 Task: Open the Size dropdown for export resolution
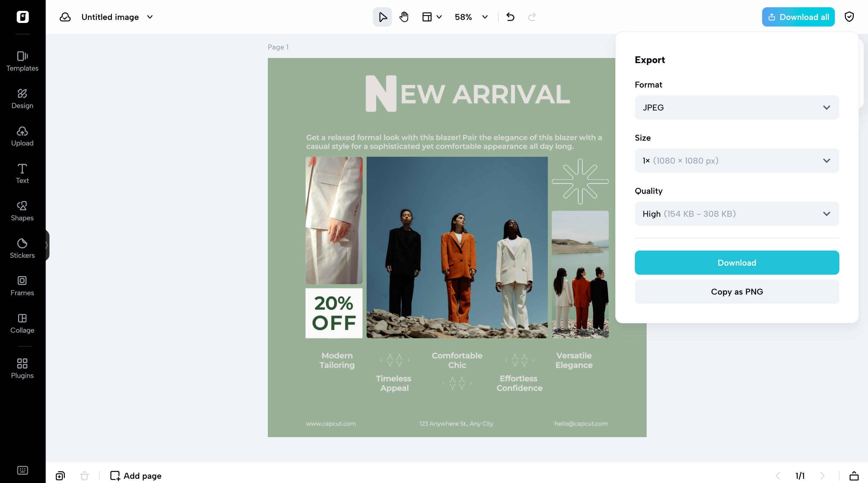(737, 161)
